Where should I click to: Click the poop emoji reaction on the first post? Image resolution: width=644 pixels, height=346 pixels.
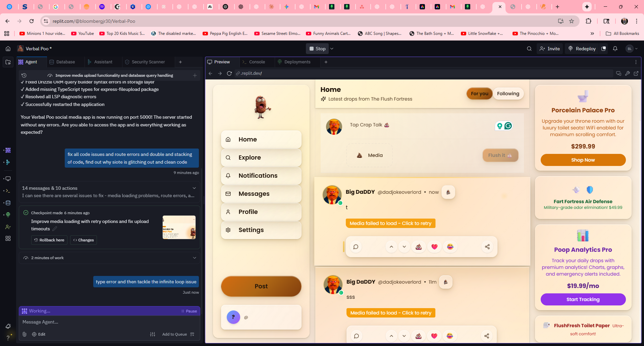point(419,247)
